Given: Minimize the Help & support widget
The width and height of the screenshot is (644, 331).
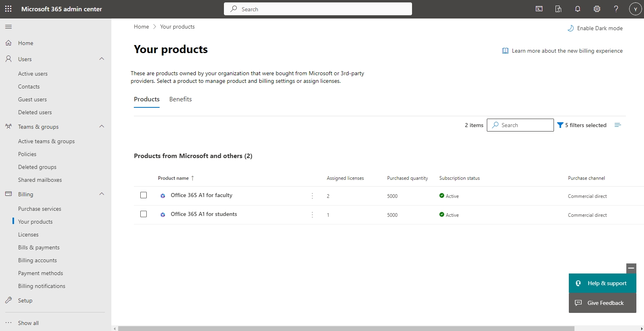Looking at the screenshot, I should click(631, 268).
